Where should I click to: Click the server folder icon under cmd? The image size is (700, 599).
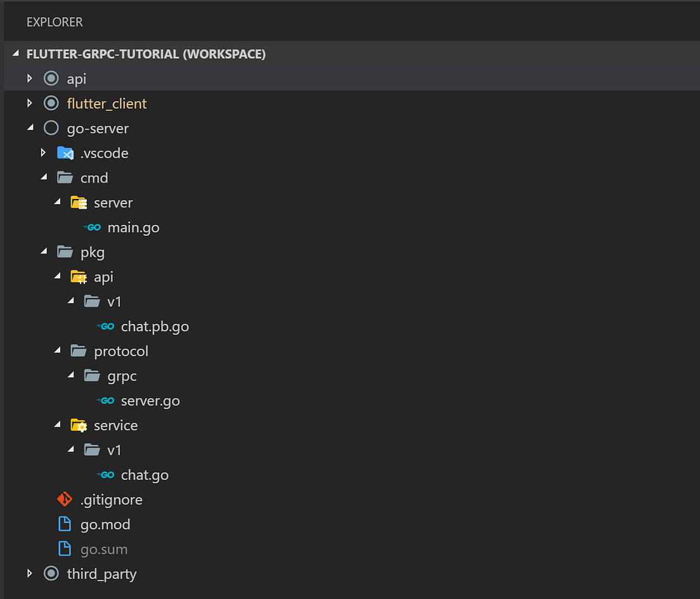[78, 202]
